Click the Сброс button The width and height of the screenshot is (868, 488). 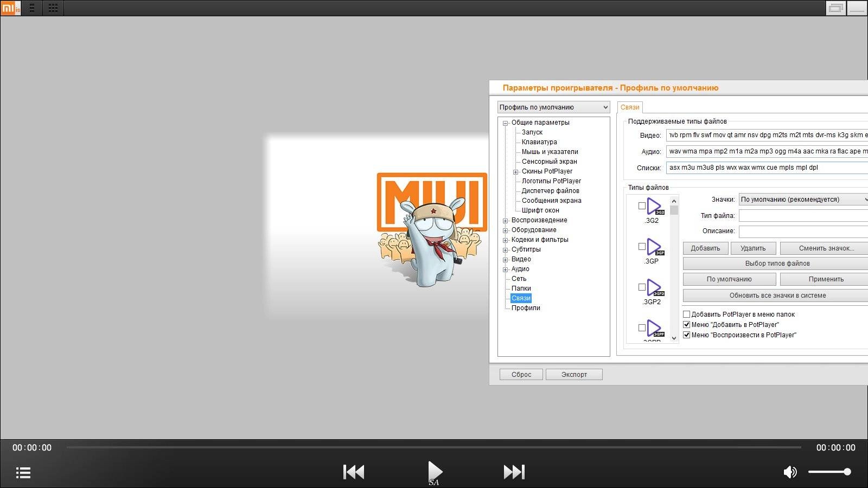pos(521,375)
